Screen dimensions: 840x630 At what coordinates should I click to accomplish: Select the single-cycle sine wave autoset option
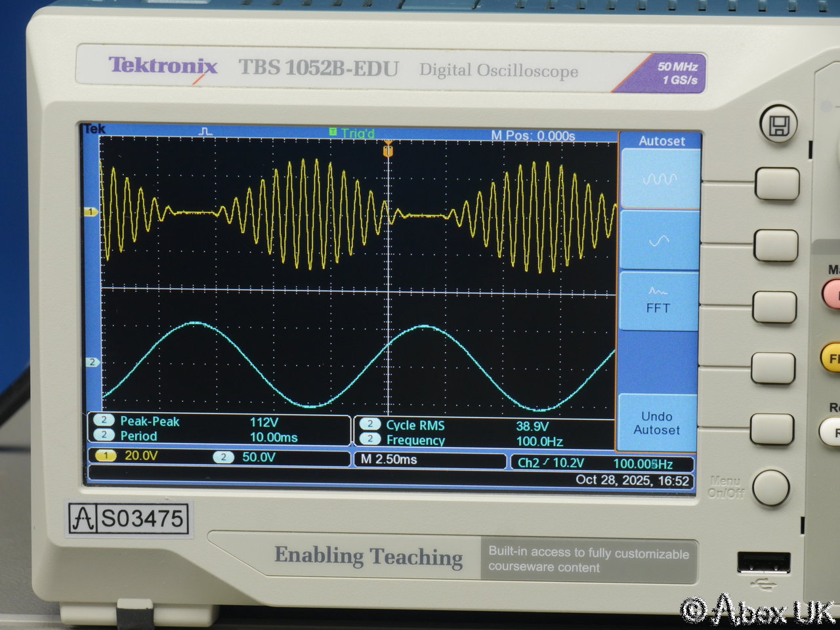pos(659,241)
